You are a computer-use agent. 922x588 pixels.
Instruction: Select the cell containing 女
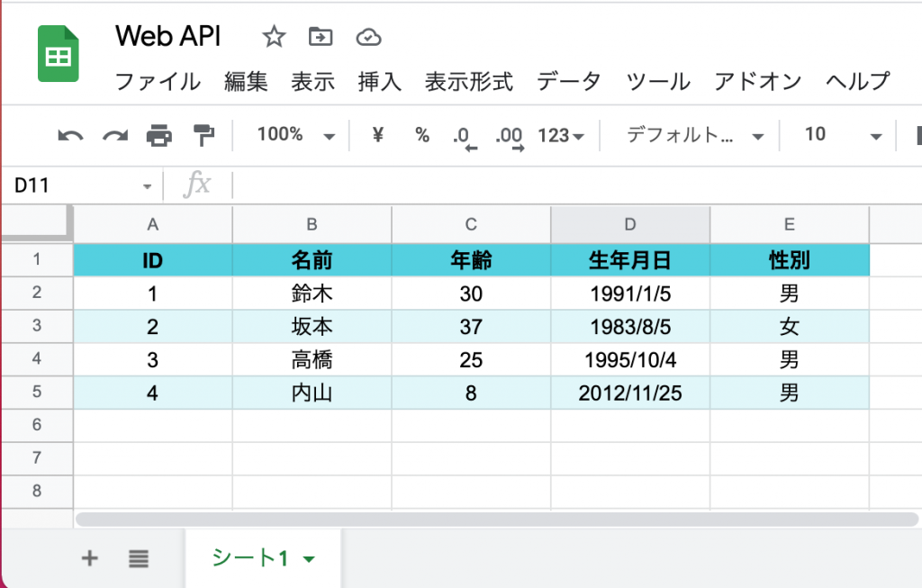(790, 326)
